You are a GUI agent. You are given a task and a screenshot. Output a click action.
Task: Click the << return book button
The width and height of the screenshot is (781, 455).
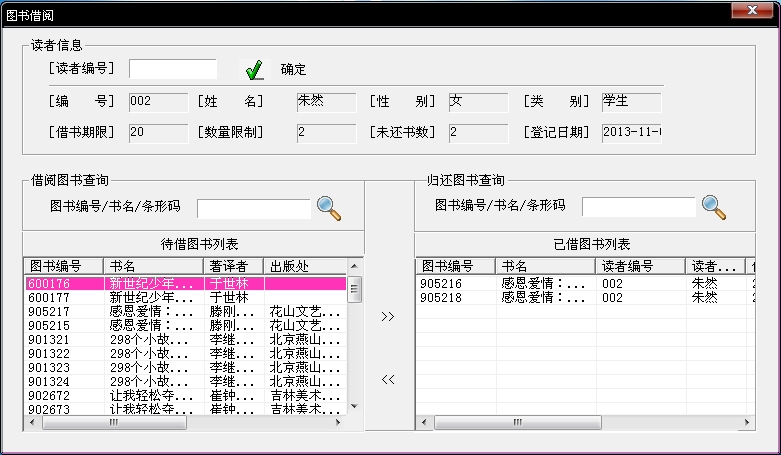point(388,379)
